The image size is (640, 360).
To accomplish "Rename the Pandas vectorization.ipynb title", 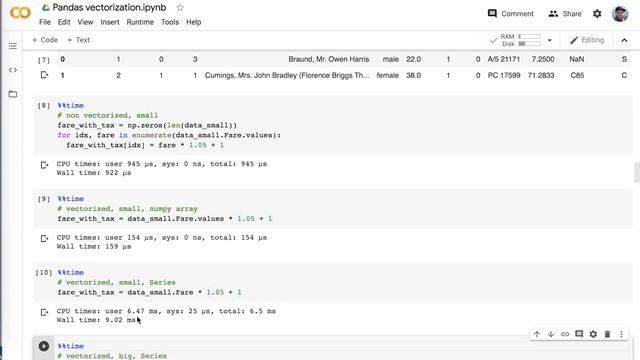I will (x=109, y=7).
